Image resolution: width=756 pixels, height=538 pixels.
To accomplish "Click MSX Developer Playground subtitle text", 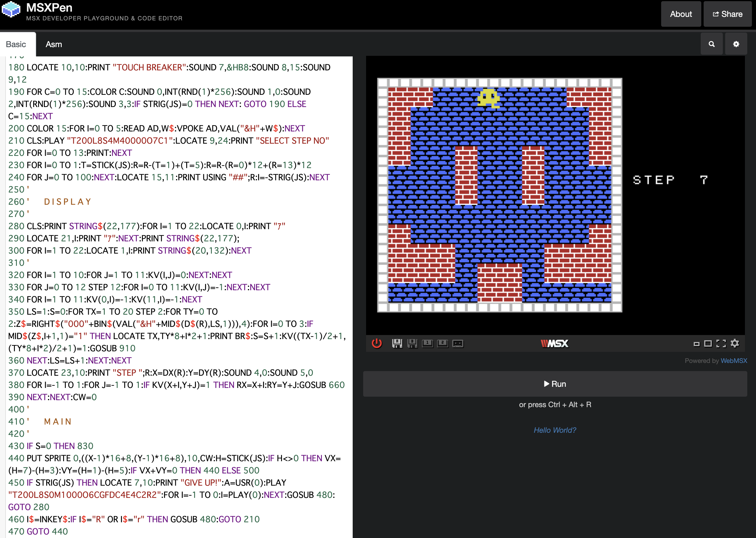I will (x=104, y=18).
